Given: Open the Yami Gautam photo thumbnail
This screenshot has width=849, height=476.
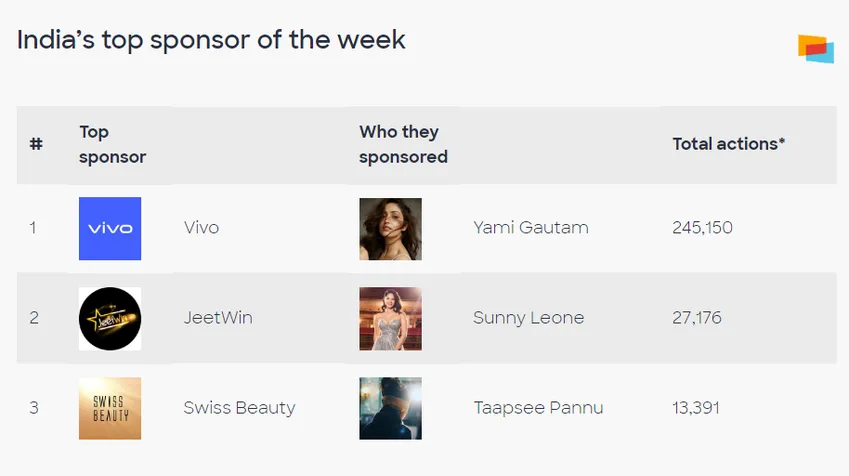Looking at the screenshot, I should [x=390, y=228].
